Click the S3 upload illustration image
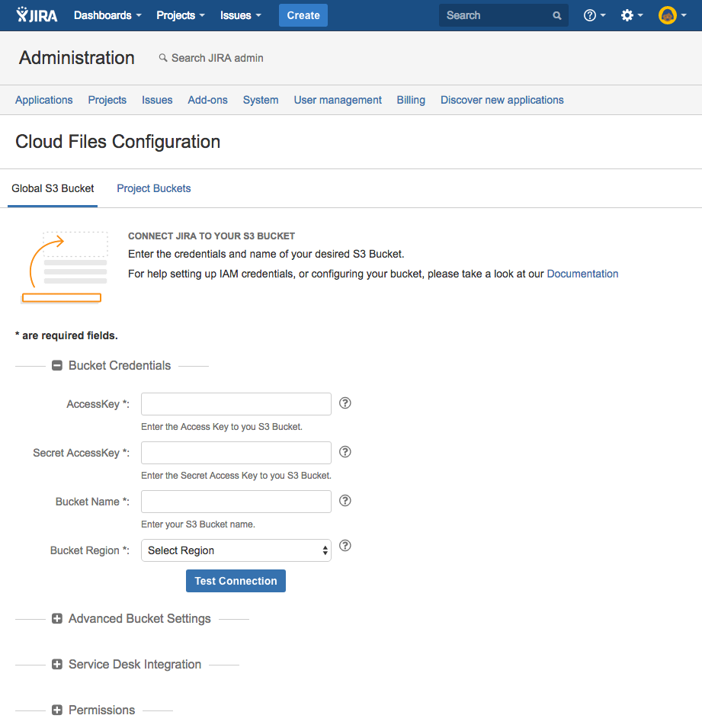 pyautogui.click(x=64, y=268)
